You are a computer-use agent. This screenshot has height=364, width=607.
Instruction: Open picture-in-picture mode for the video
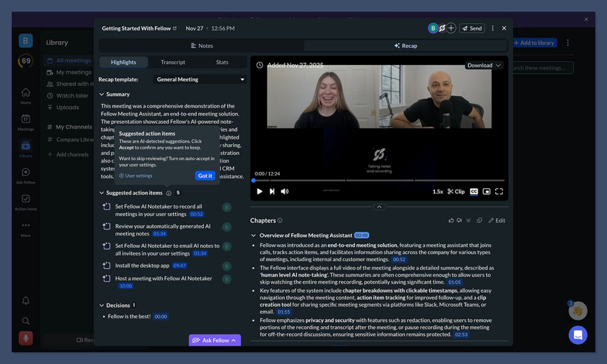[x=487, y=191]
